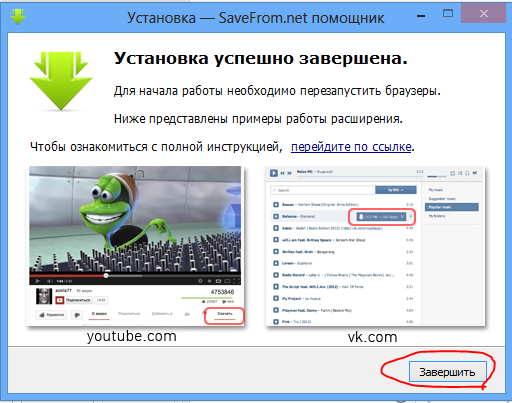Click the window title 'Установка — SaveFrom.net помощник'
The height and width of the screenshot is (403, 512).
tap(256, 18)
